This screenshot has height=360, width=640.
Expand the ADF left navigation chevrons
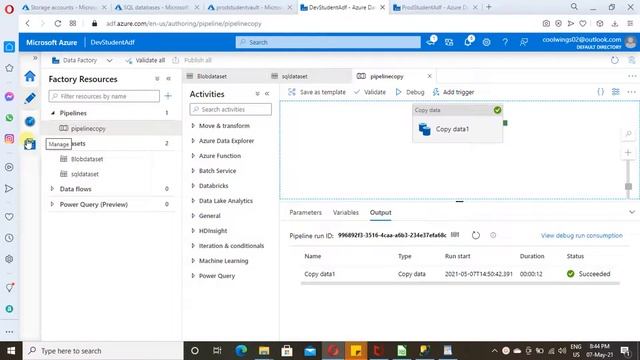click(x=35, y=58)
